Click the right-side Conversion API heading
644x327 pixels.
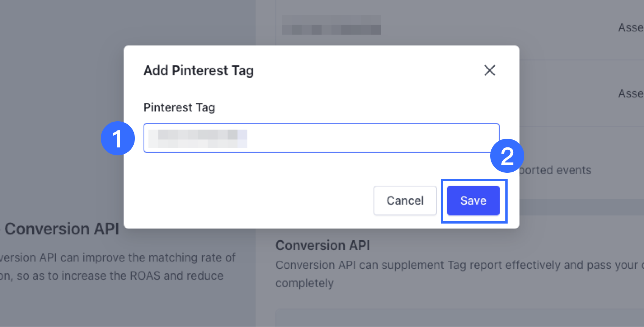[323, 246]
